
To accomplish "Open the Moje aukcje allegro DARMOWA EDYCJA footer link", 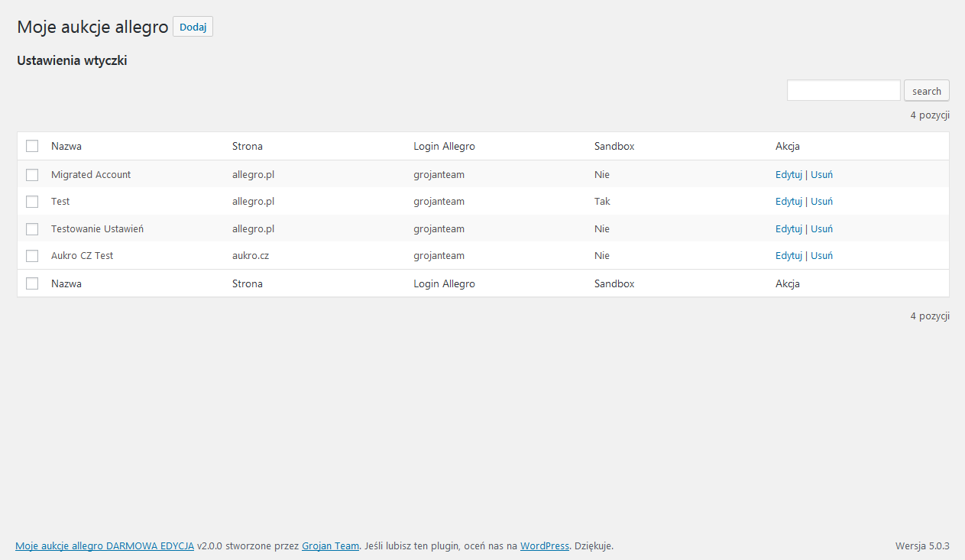I will 105,546.
